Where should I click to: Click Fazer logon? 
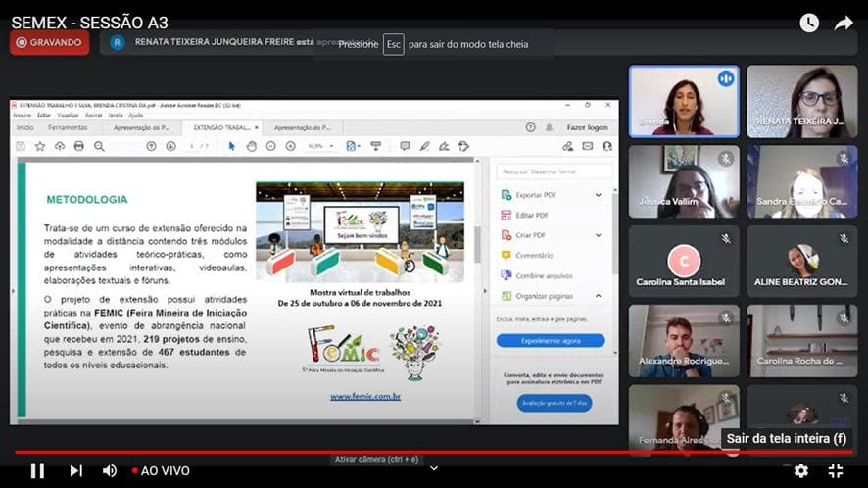pyautogui.click(x=587, y=127)
